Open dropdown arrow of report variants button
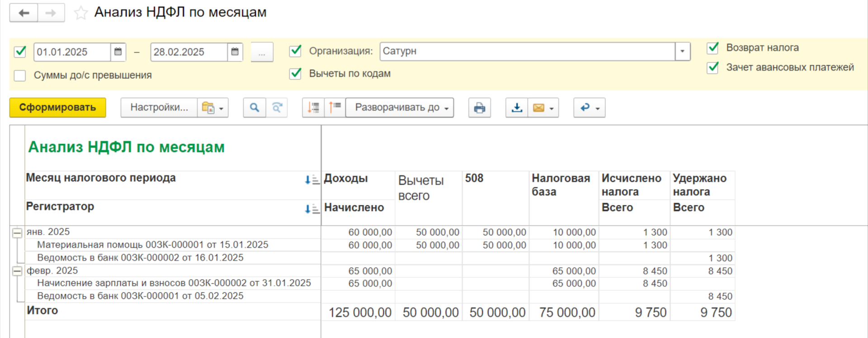 [222, 109]
